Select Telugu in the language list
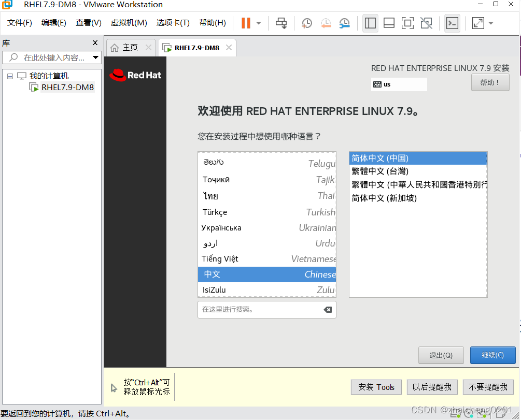The width and height of the screenshot is (521, 420). [x=267, y=163]
